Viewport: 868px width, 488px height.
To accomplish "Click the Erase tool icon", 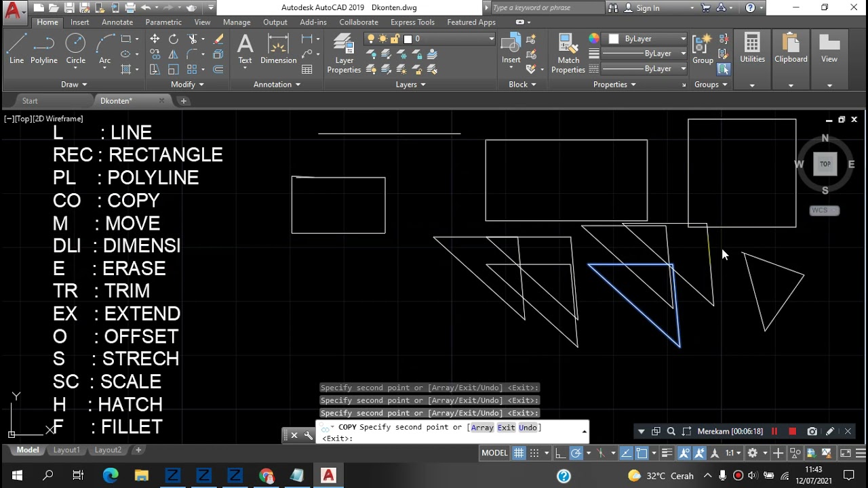I will point(218,39).
